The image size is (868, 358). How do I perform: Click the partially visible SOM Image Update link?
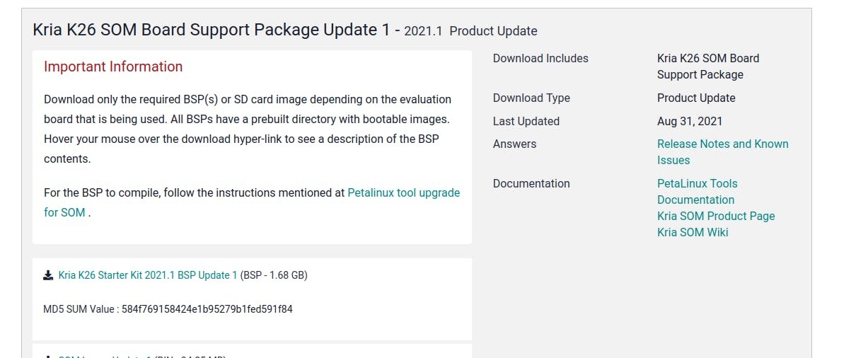[104, 357]
